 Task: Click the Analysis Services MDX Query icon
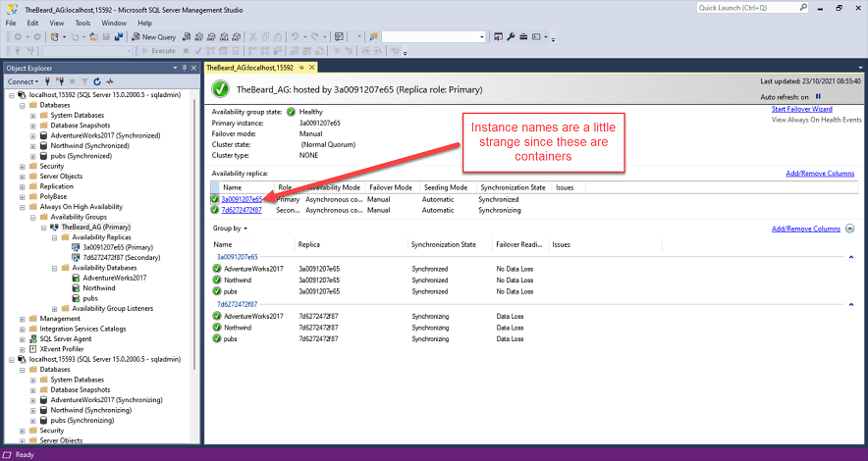click(x=199, y=37)
